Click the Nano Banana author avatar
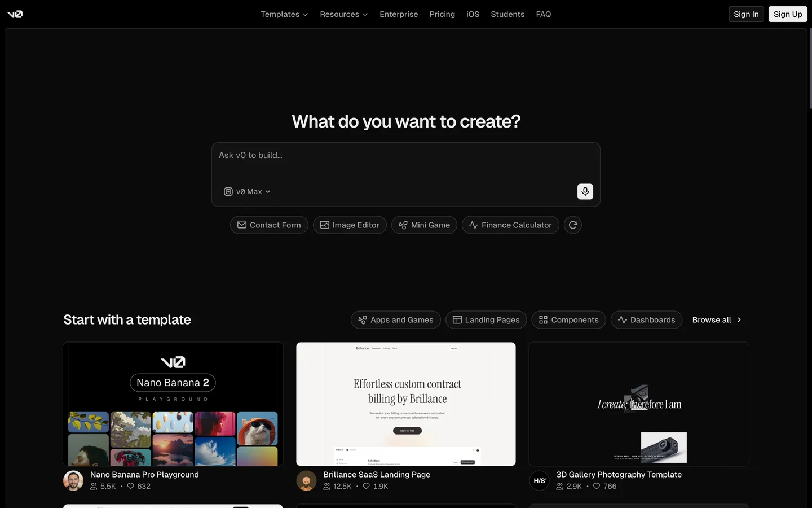The image size is (812, 508). [73, 481]
